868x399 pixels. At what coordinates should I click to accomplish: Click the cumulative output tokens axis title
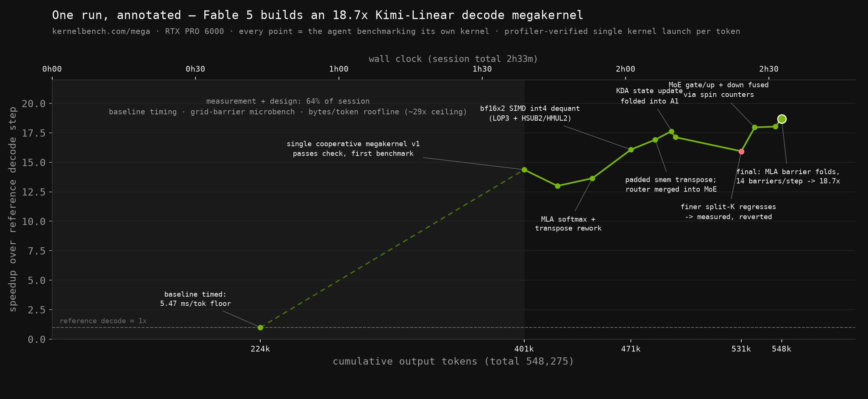coord(453,362)
